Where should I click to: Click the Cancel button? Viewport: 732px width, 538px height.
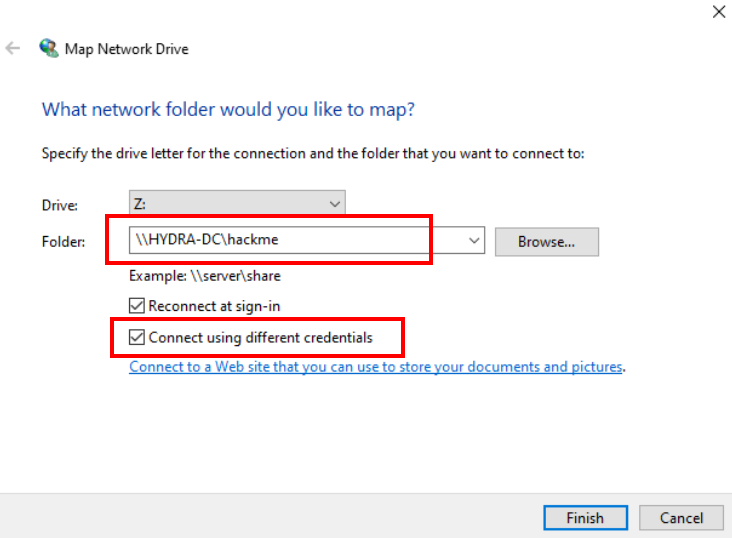pos(681,517)
